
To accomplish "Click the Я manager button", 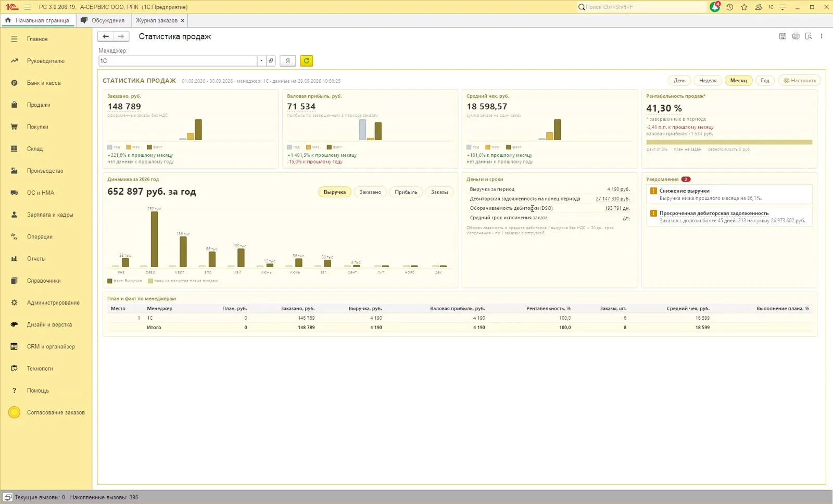I will tap(287, 61).
